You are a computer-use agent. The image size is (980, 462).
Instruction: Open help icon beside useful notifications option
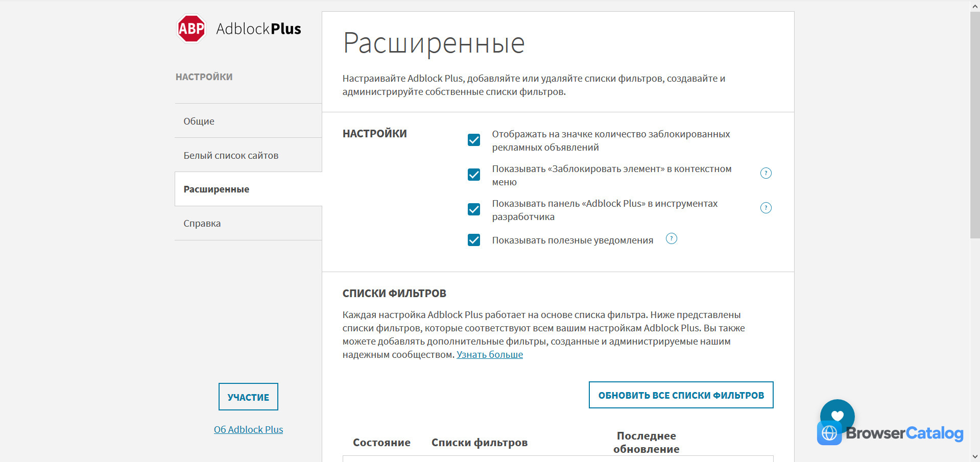[x=671, y=238]
